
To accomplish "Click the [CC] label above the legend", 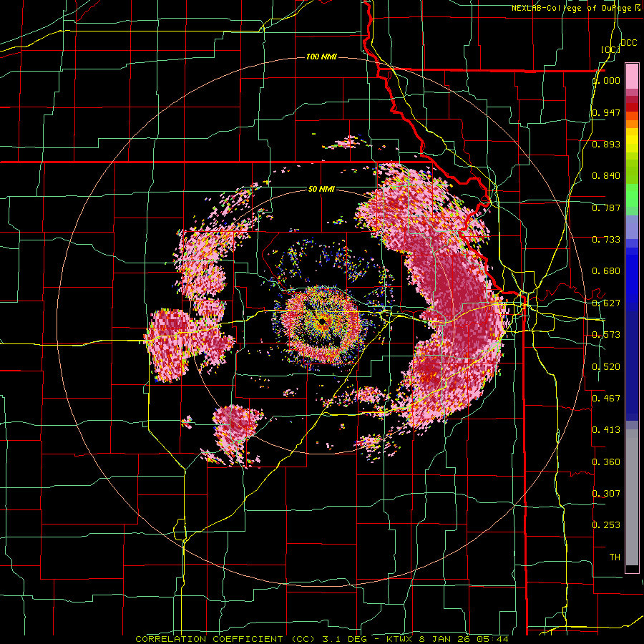I will tap(610, 49).
